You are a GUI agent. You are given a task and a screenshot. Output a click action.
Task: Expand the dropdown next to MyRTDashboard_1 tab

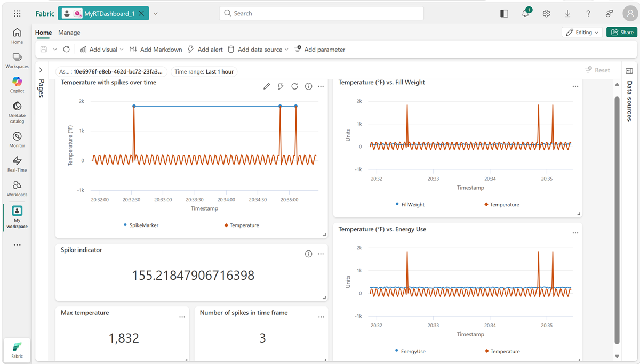click(156, 13)
